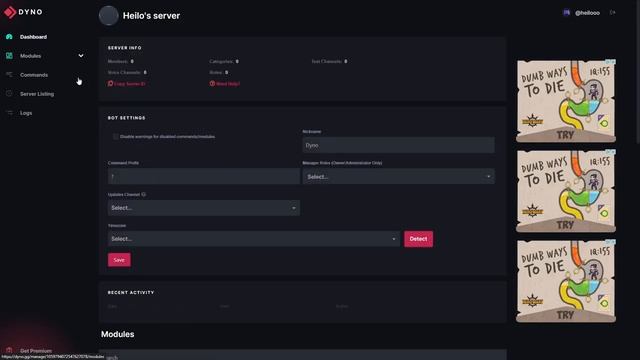Screen dimensions: 640x360
Task: Click the Dashboard gauge icon in sidebar
Action: coord(9,37)
